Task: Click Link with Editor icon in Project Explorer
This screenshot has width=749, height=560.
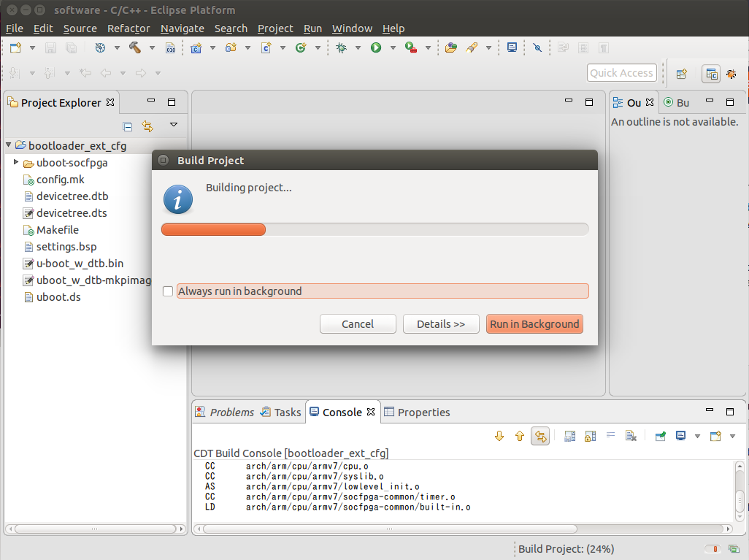Action: click(x=147, y=126)
